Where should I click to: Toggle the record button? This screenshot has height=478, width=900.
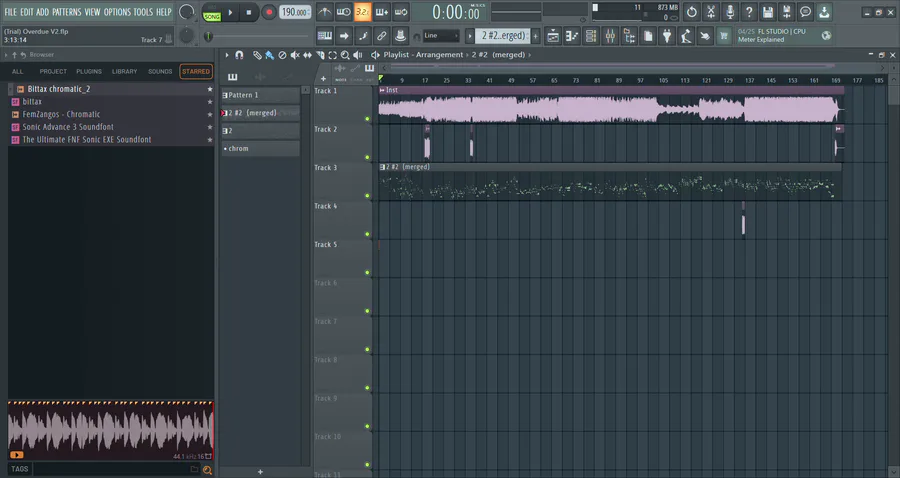click(268, 12)
